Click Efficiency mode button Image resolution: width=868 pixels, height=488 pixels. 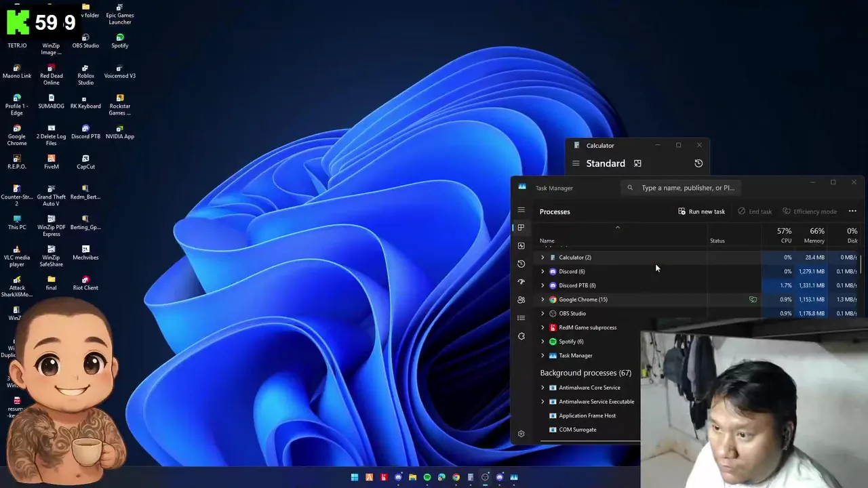pyautogui.click(x=809, y=211)
